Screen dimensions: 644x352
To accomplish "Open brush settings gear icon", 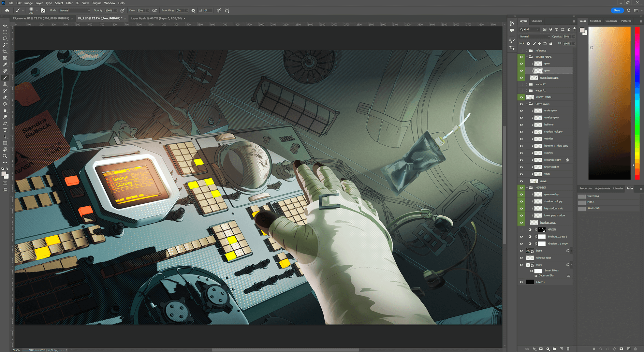I will pos(193,10).
